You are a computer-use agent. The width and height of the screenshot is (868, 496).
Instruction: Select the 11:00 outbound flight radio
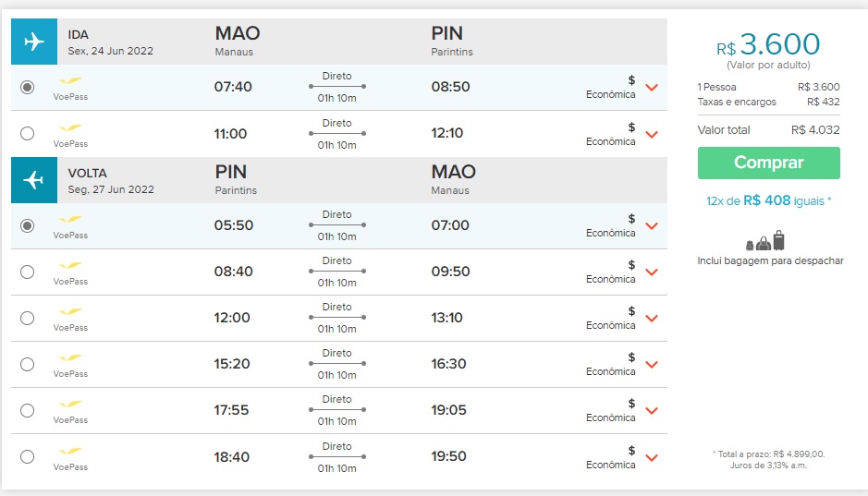point(27,133)
